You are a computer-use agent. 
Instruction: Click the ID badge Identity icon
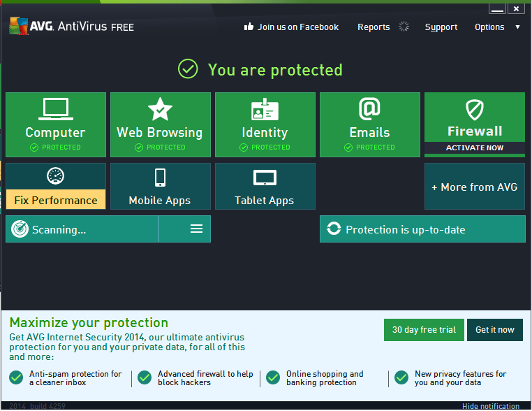click(x=265, y=109)
